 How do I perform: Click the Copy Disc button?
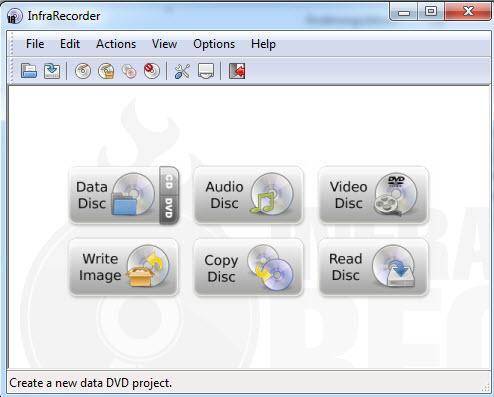pyautogui.click(x=248, y=267)
